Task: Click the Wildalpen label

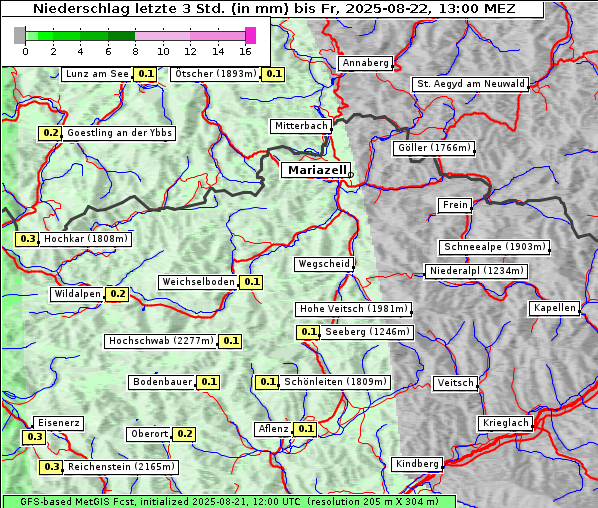Action: coord(77,294)
